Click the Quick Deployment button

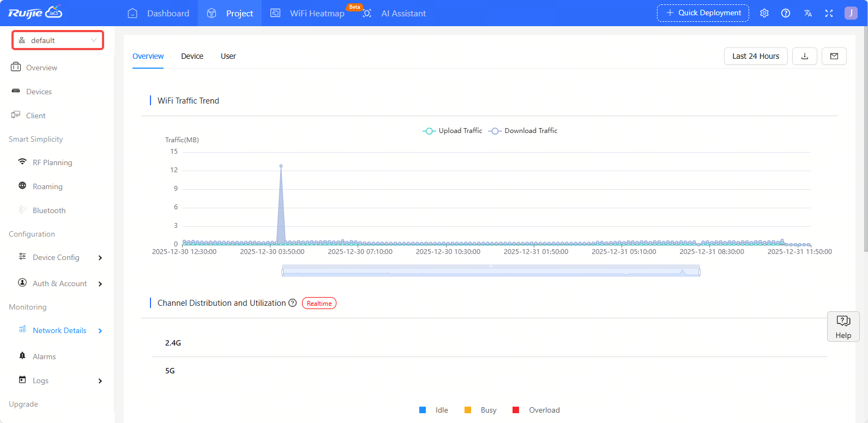pos(703,13)
